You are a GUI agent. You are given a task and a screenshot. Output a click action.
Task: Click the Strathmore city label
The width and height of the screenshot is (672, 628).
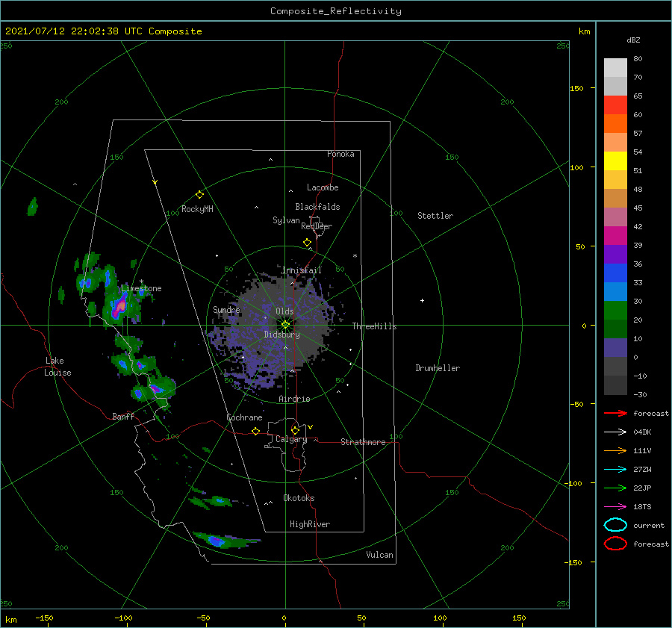click(363, 442)
